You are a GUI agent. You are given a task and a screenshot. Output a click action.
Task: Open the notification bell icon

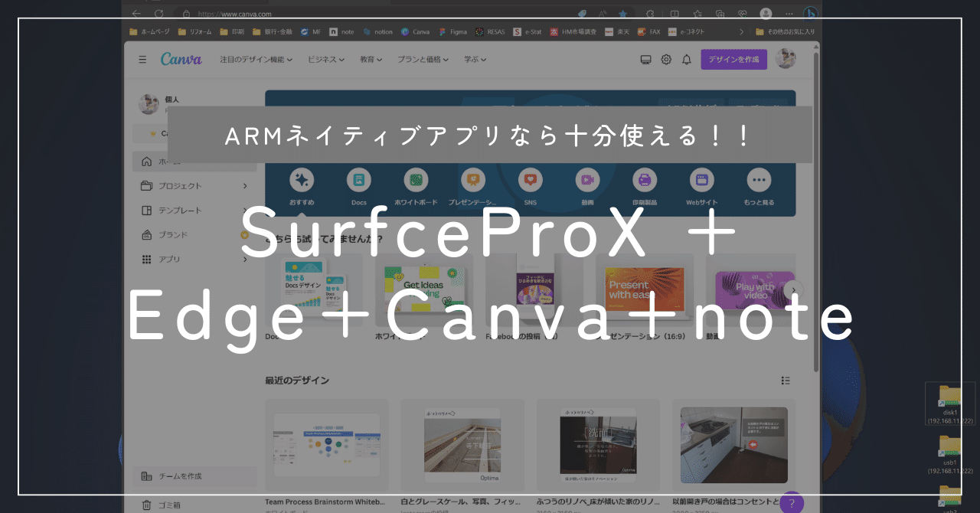(686, 59)
